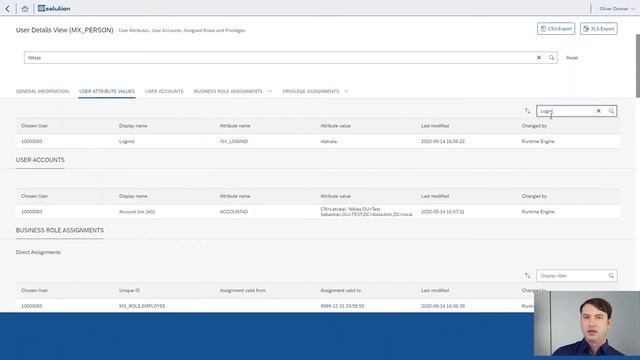This screenshot has height=360, width=640.
Task: Click the ACCOUNTAD attribute name cell
Action: coord(234,212)
